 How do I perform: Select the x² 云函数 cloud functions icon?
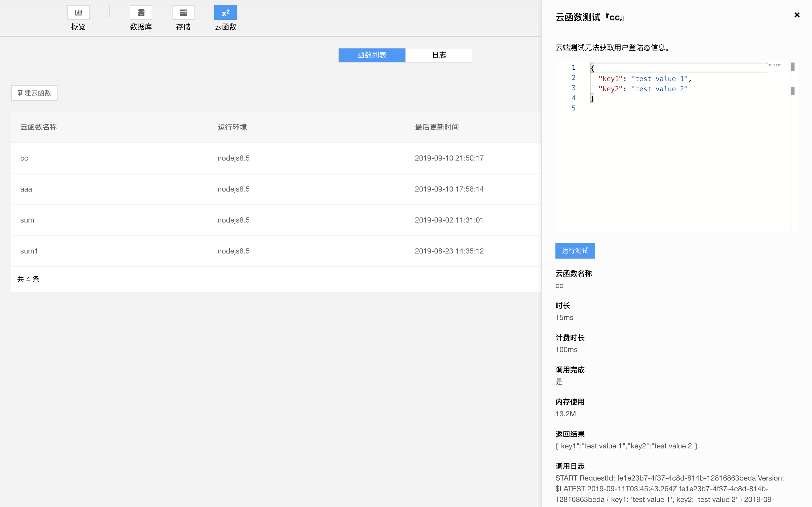pyautogui.click(x=226, y=12)
